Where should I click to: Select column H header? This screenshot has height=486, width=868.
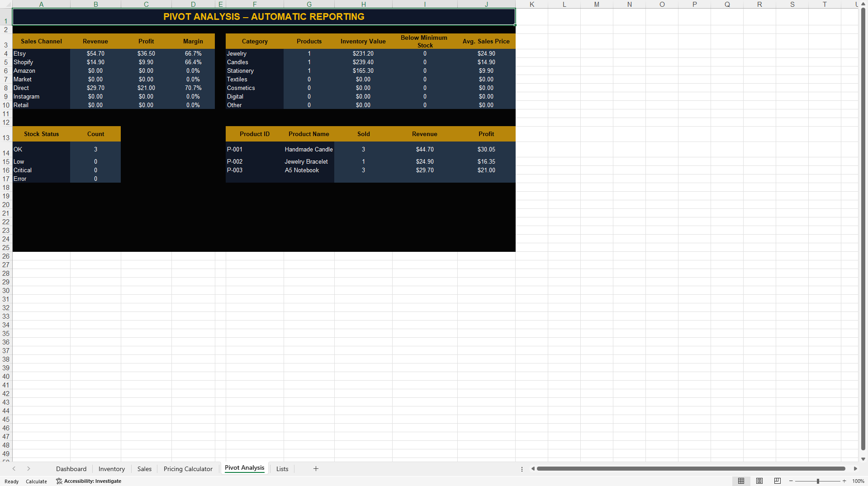click(x=363, y=4)
